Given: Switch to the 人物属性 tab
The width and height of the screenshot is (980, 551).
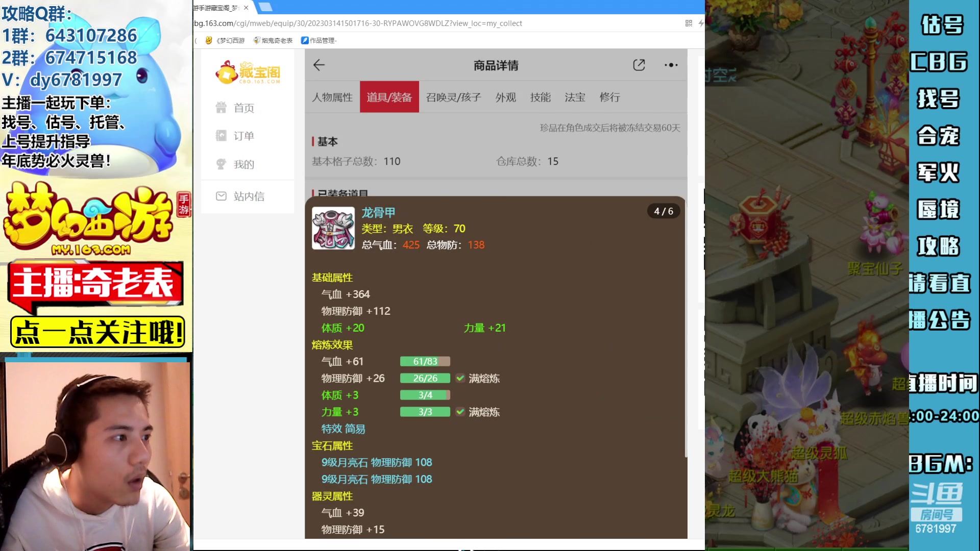Looking at the screenshot, I should tap(332, 97).
